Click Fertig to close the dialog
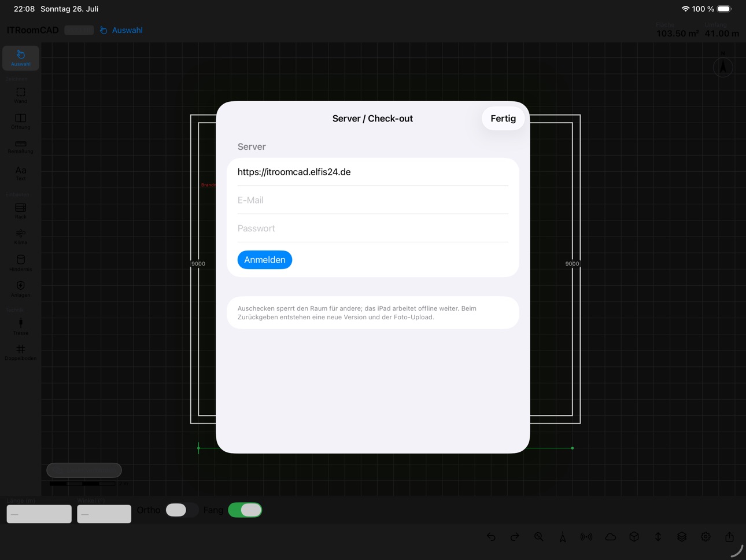This screenshot has width=746, height=560. 503,119
